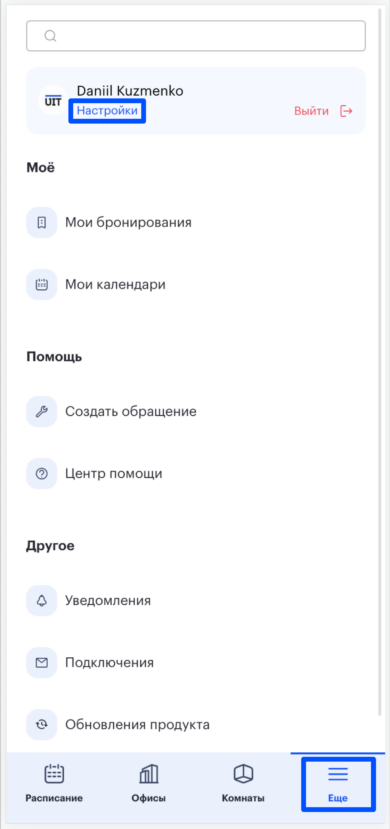Click the Центр помощи question icon
Screen dimensions: 390x829
(42, 474)
